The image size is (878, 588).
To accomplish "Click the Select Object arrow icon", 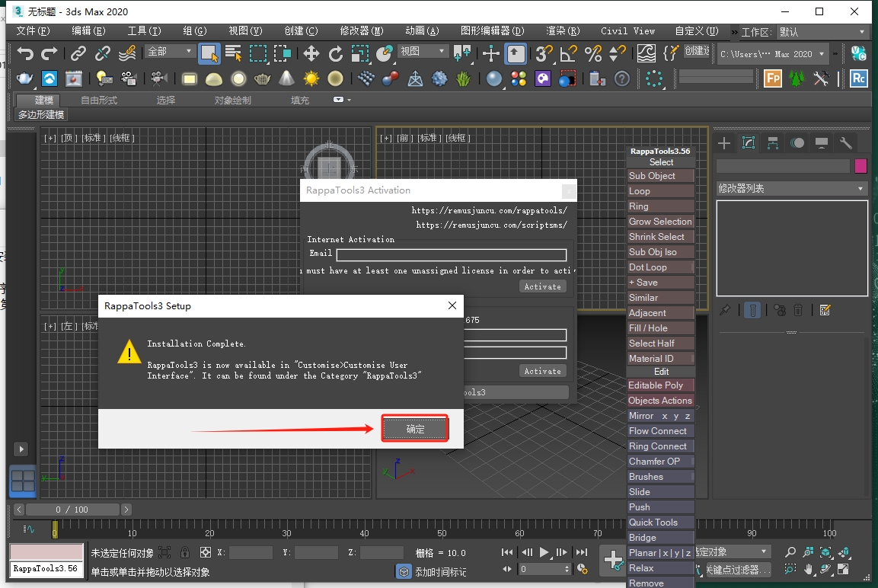I will click(x=210, y=53).
